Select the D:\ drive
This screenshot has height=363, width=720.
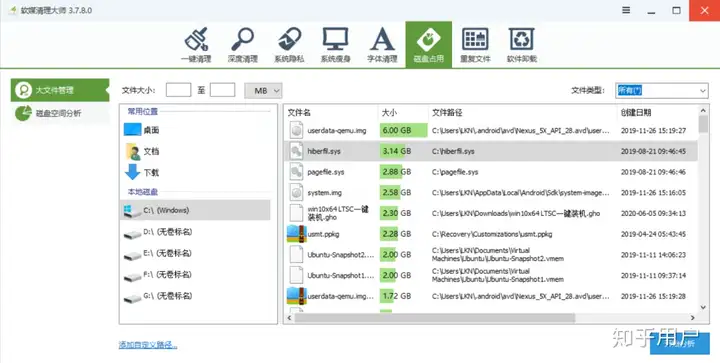[195, 232]
